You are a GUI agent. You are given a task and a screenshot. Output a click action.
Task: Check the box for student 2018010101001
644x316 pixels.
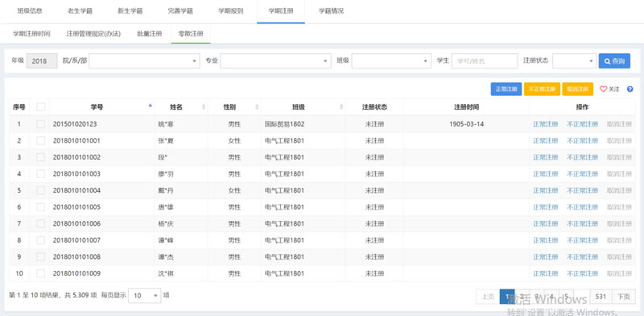click(x=41, y=141)
